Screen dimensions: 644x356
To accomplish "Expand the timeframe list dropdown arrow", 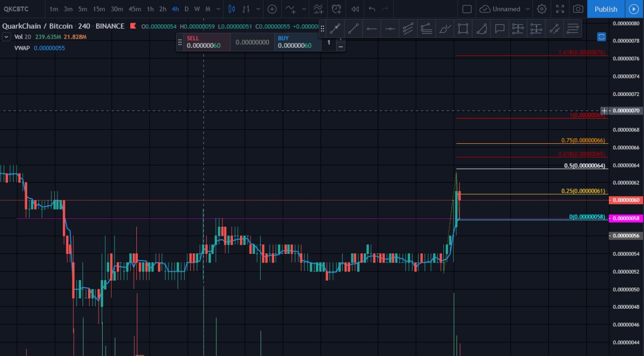I will tap(218, 9).
